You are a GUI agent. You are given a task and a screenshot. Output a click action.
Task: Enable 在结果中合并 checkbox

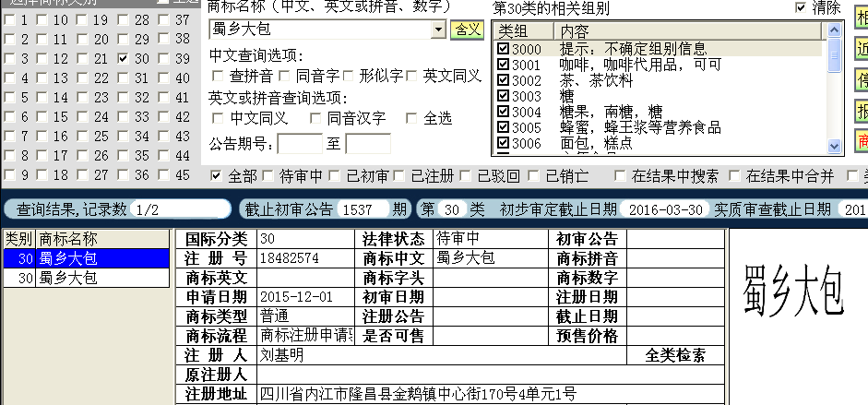pyautogui.click(x=734, y=176)
